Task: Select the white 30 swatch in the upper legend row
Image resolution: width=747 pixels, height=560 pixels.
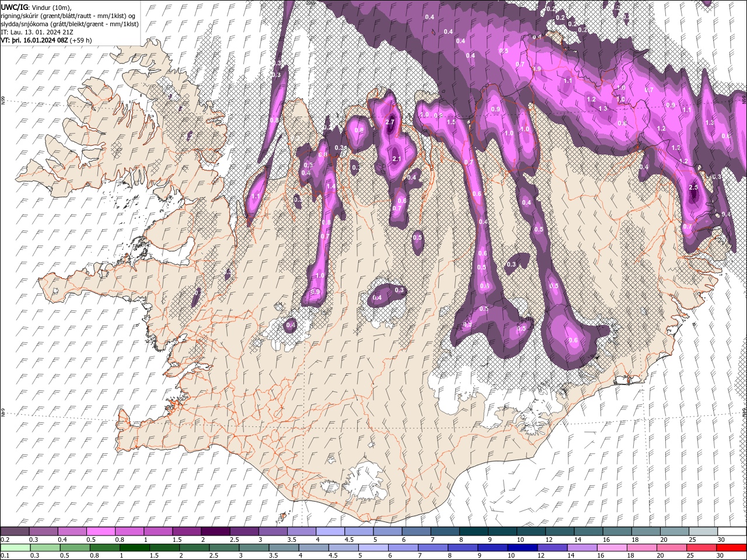Action: (732, 531)
